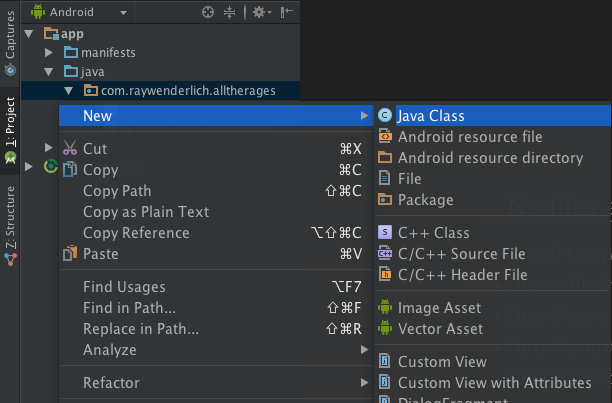This screenshot has width=612, height=403.
Task: Click the Package folder icon
Action: click(x=385, y=199)
